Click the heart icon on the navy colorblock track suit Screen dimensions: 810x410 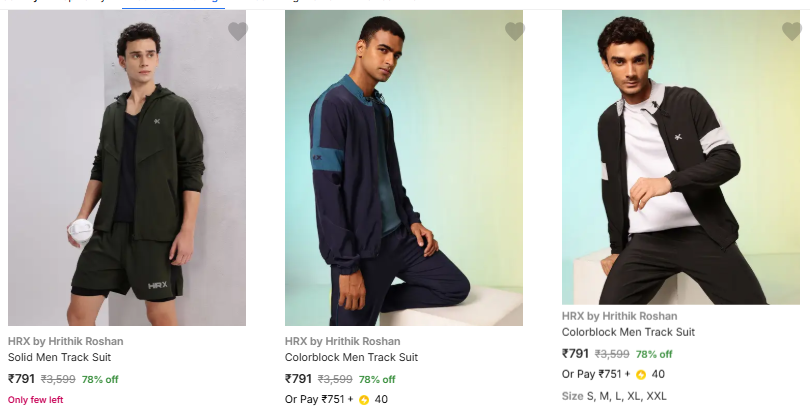click(515, 32)
